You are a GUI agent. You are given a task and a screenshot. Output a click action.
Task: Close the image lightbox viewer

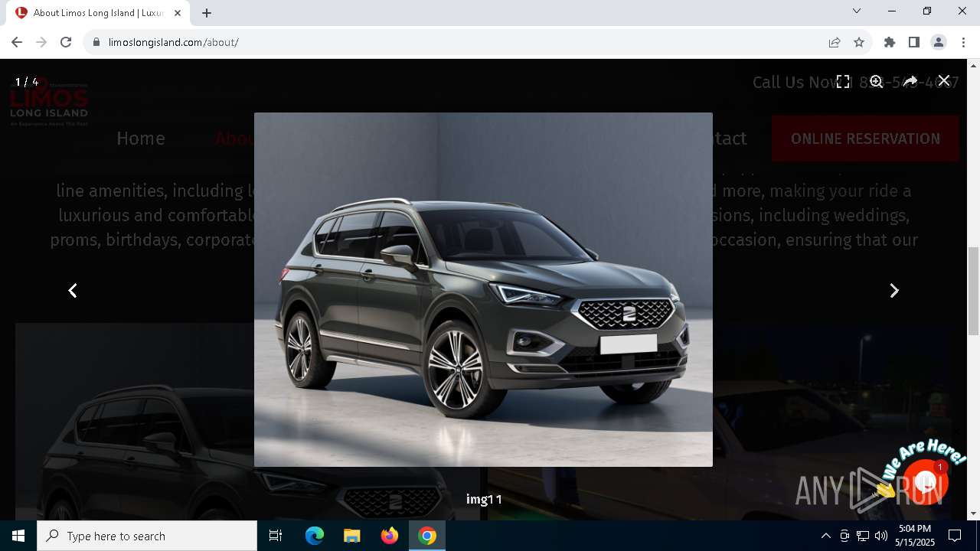[944, 81]
